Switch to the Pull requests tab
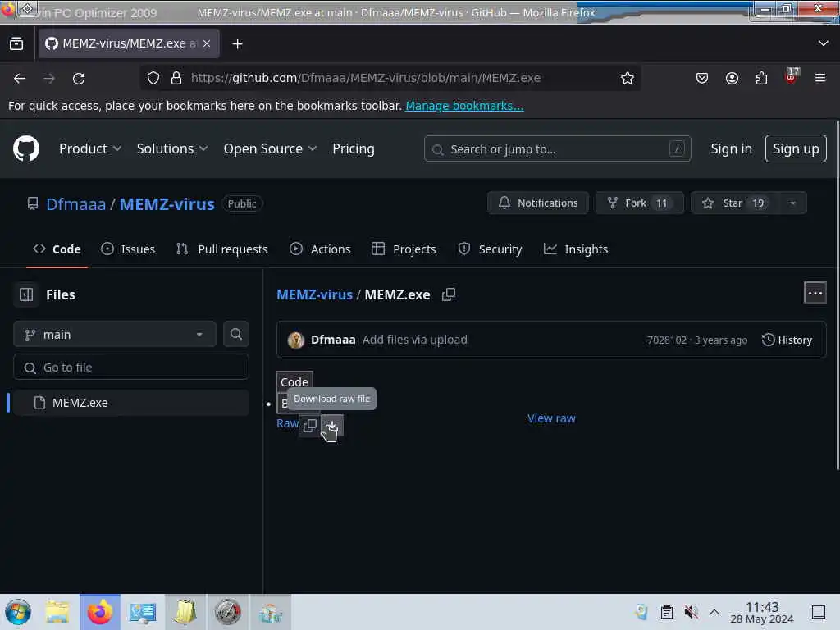This screenshot has height=630, width=840. click(221, 249)
